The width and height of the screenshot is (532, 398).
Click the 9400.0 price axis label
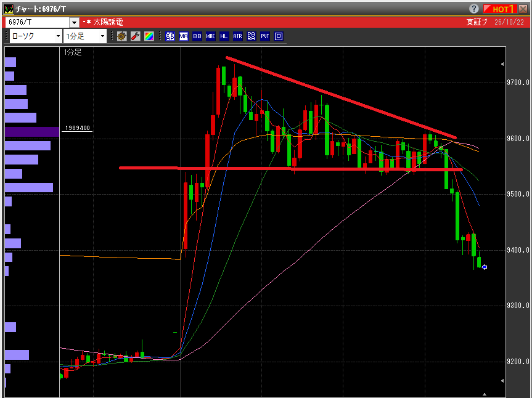518,250
